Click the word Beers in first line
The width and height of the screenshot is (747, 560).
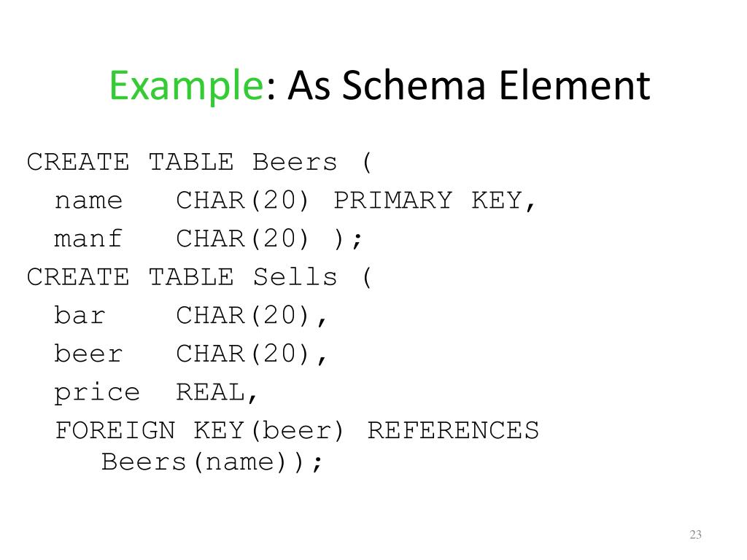pos(295,162)
